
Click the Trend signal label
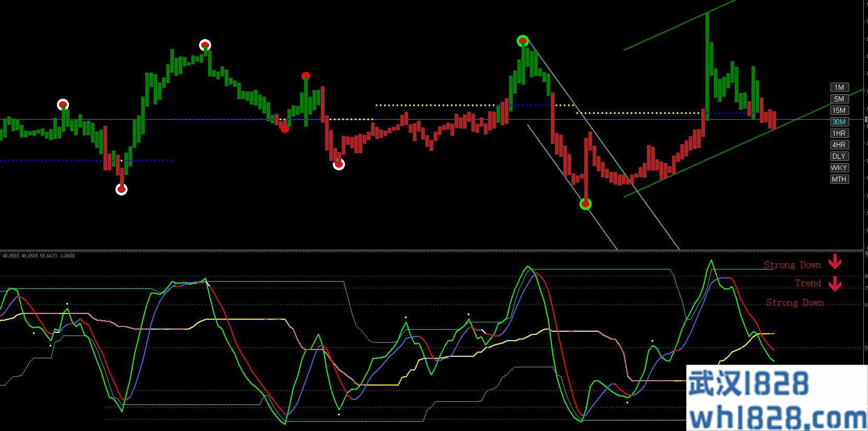pyautogui.click(x=807, y=283)
